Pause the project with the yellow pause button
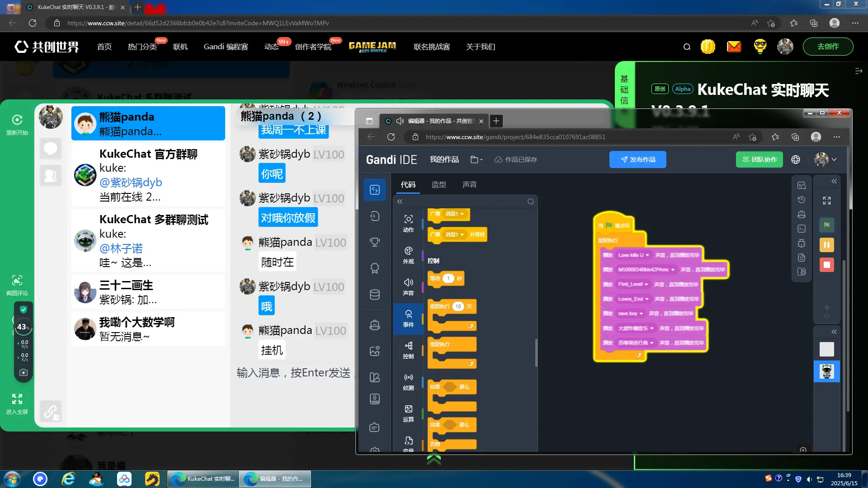868x488 pixels. point(827,245)
